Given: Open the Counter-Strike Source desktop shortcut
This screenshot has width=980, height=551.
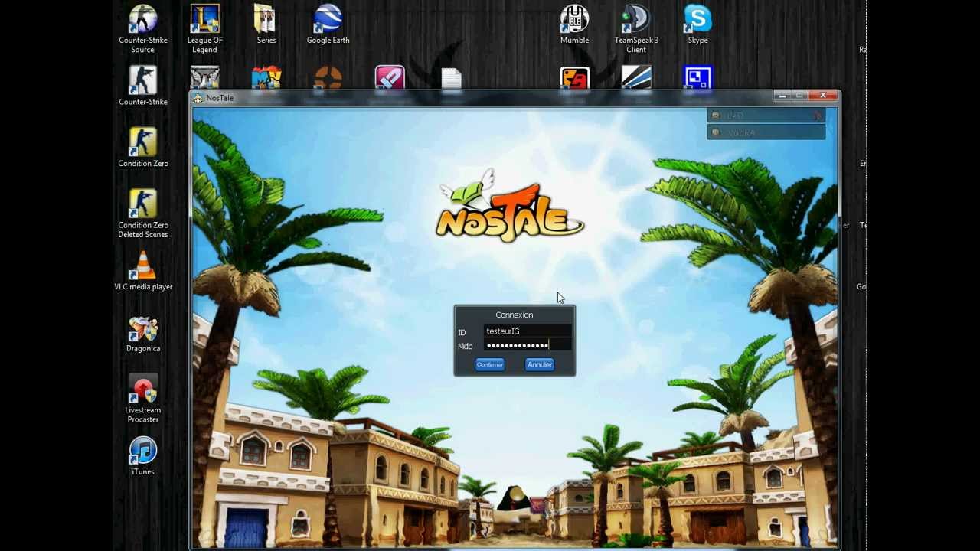Looking at the screenshot, I should 142,28.
